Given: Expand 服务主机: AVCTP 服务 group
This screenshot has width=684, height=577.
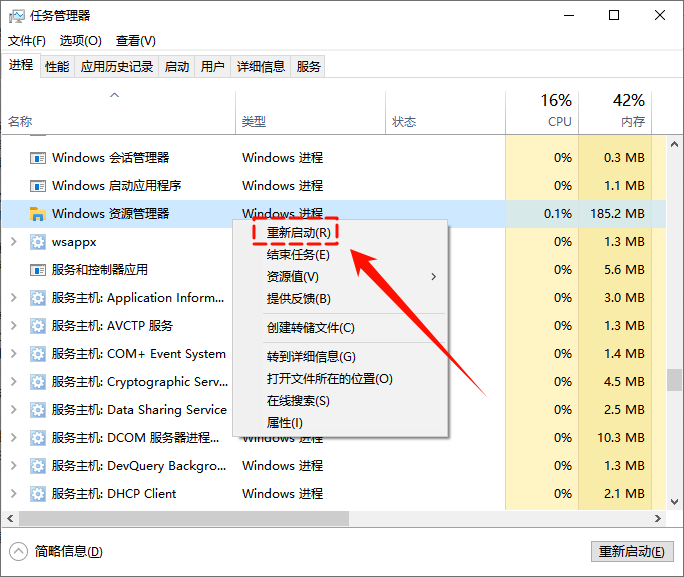Looking at the screenshot, I should [14, 325].
